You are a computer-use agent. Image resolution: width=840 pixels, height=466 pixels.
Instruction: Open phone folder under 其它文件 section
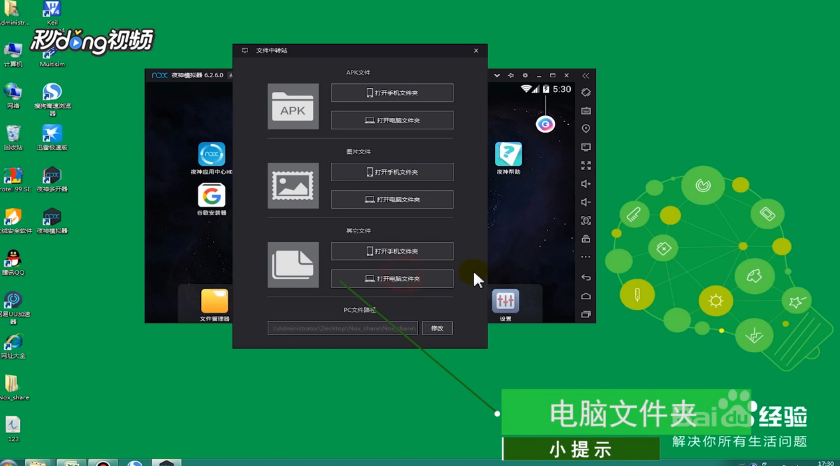(x=392, y=251)
